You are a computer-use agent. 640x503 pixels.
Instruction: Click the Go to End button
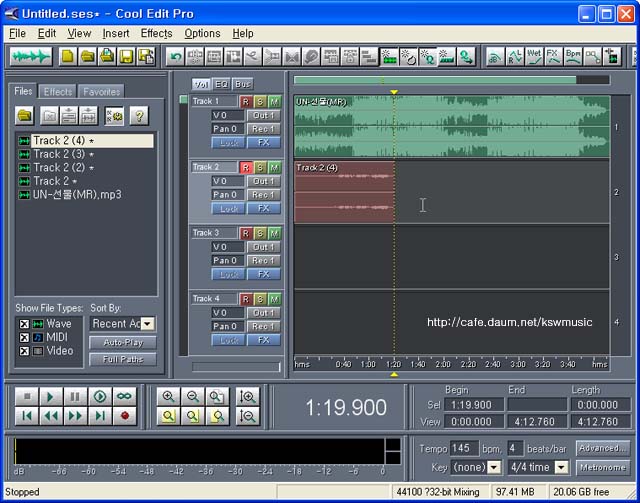pos(100,416)
